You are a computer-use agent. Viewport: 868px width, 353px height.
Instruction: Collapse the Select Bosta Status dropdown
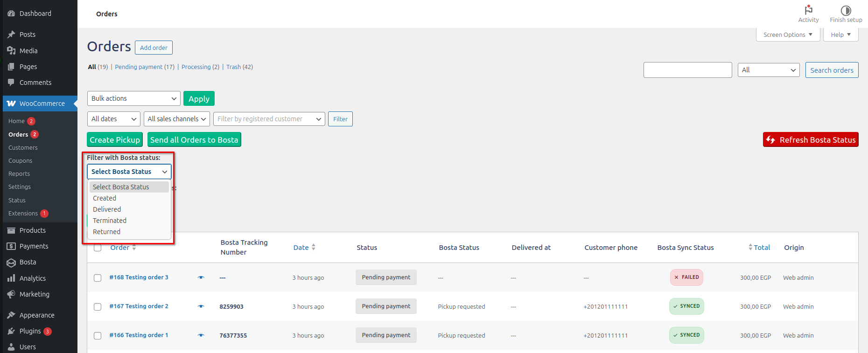pyautogui.click(x=129, y=172)
